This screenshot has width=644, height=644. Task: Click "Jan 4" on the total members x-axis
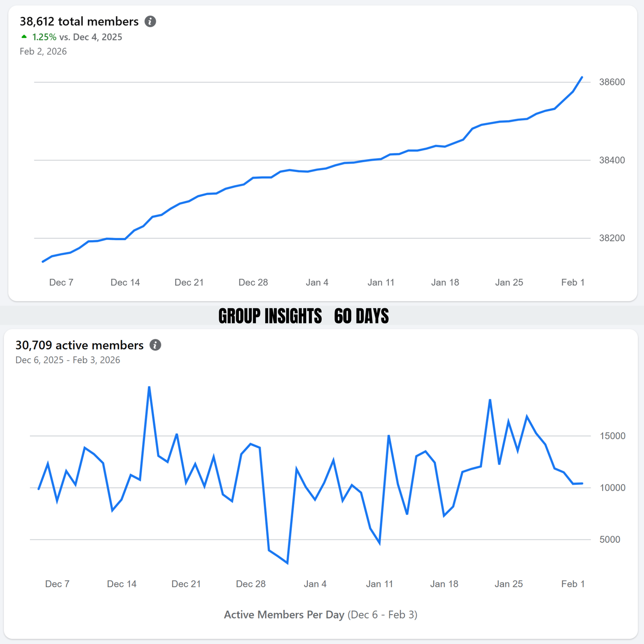(317, 282)
